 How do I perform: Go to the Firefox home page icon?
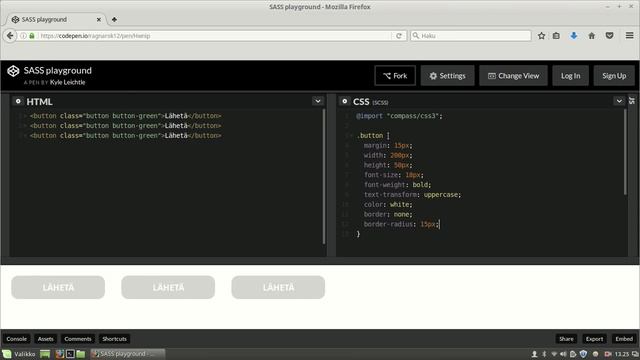[x=591, y=36]
